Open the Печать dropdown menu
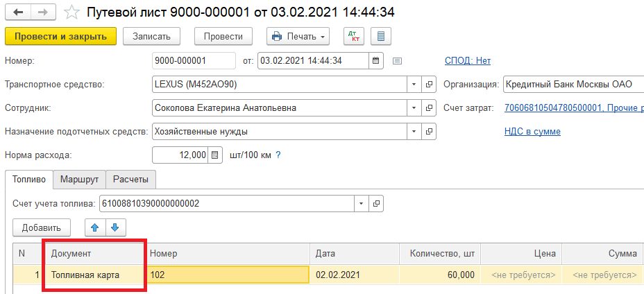 click(x=298, y=36)
